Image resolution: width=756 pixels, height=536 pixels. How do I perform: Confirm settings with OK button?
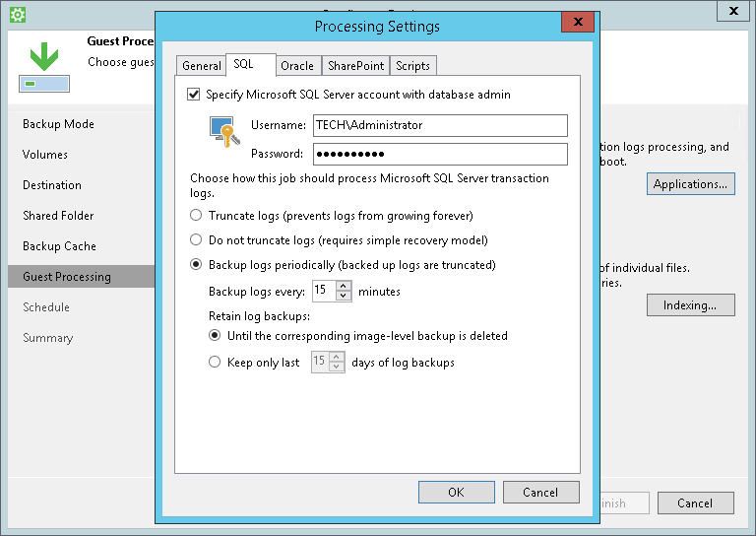point(456,492)
